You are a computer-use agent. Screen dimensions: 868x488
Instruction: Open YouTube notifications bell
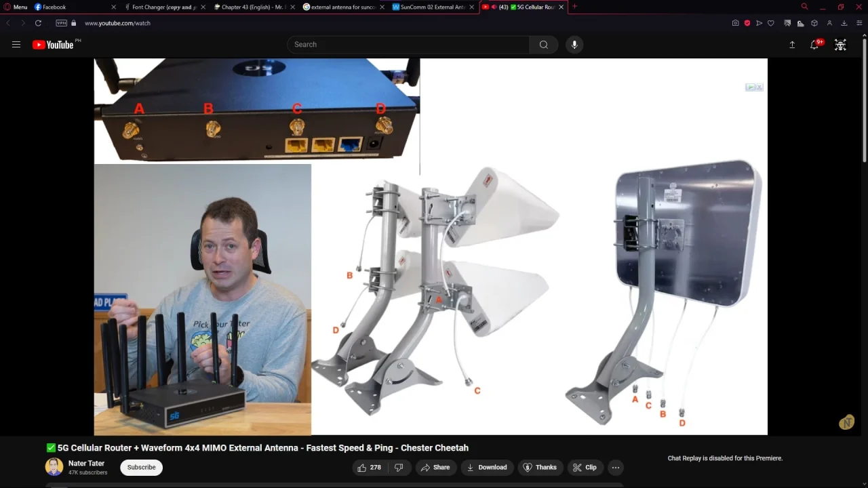pos(815,45)
